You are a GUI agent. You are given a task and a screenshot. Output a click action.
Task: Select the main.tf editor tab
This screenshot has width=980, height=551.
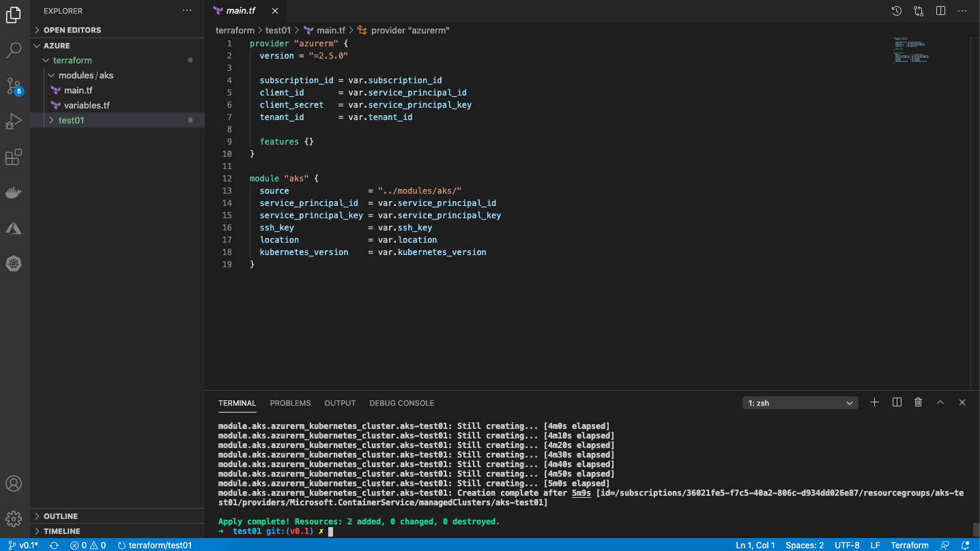click(246, 11)
